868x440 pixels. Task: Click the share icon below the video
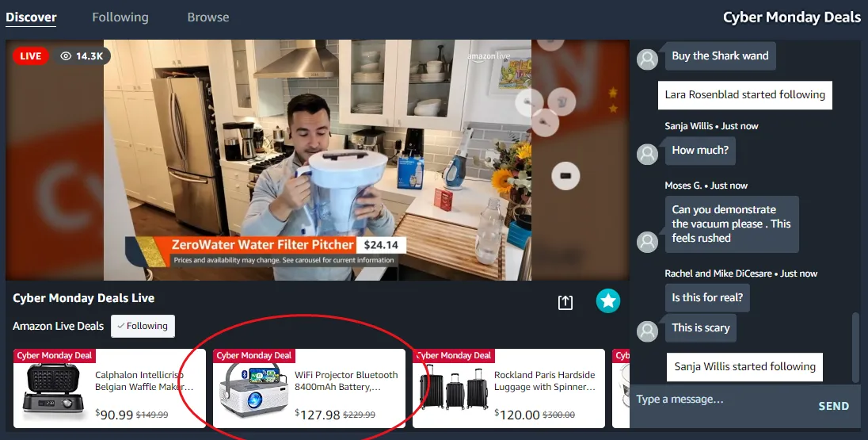(565, 302)
